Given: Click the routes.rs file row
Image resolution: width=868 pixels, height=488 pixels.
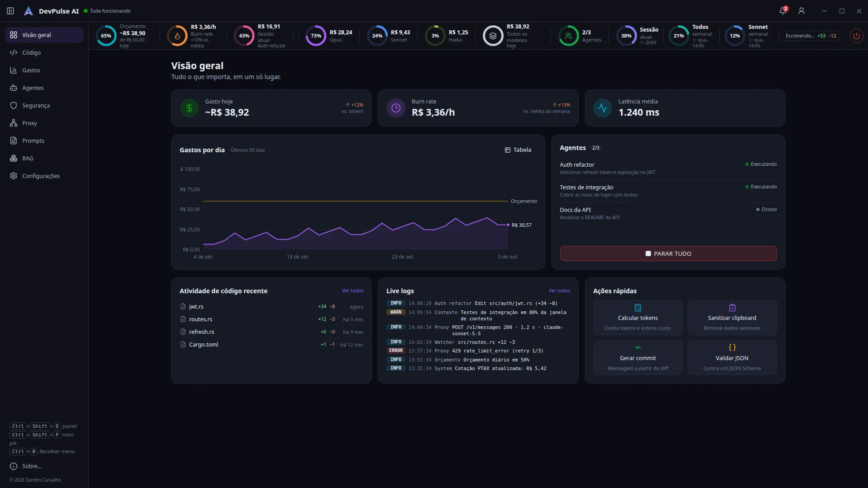Looking at the screenshot, I should [x=271, y=319].
